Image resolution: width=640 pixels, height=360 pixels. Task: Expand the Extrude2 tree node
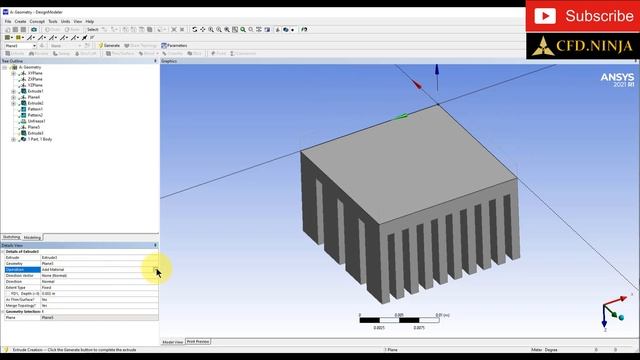click(13, 103)
